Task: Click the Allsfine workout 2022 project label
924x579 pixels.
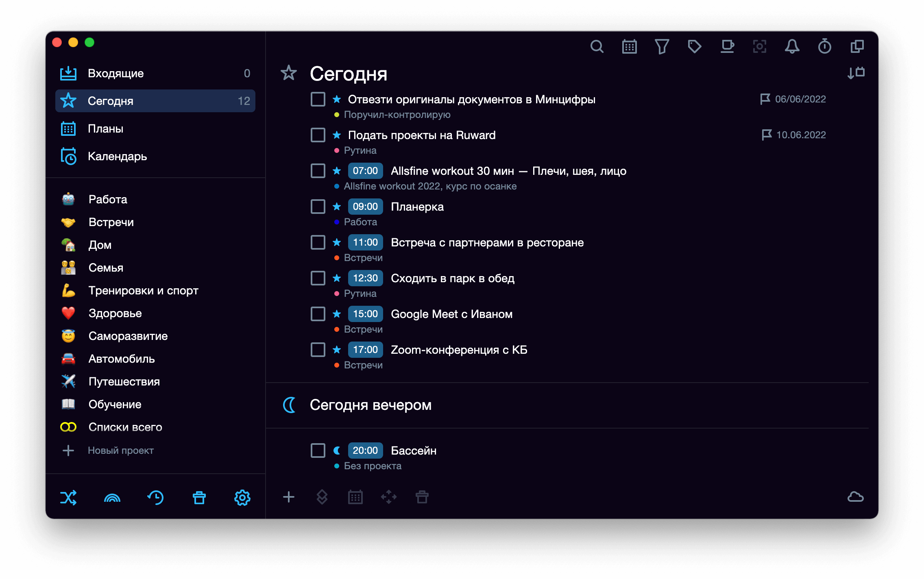Action: 430,186
